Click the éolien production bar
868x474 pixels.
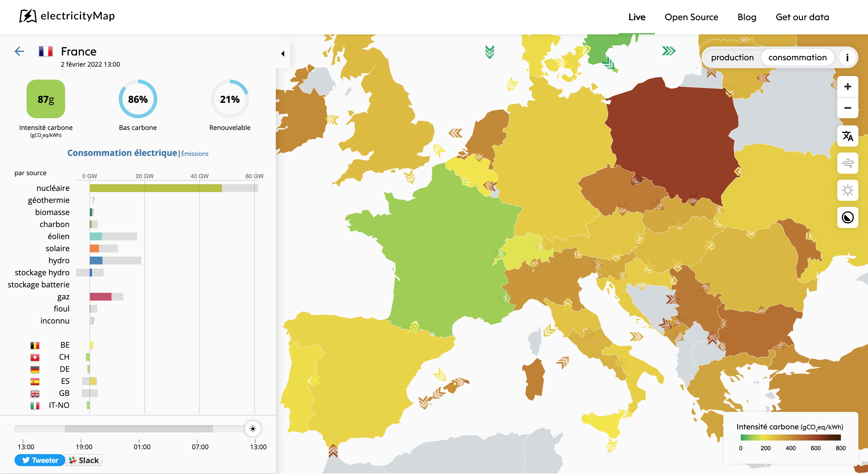96,236
